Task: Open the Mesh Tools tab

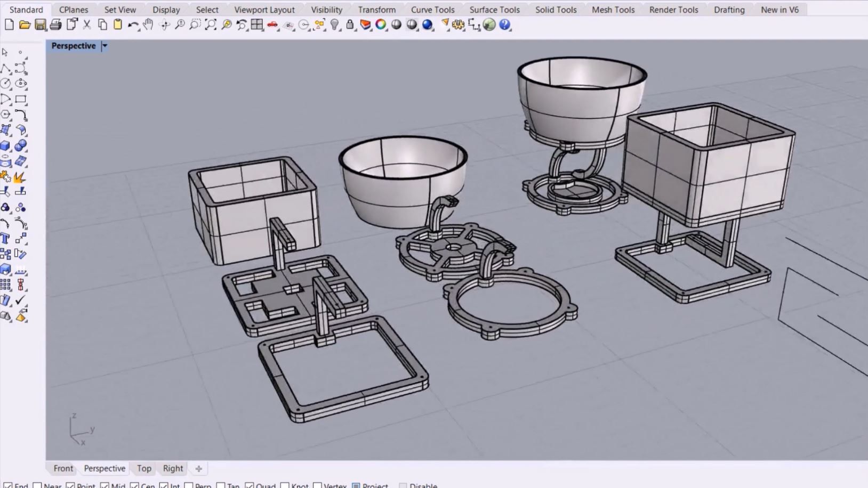Action: pos(613,10)
